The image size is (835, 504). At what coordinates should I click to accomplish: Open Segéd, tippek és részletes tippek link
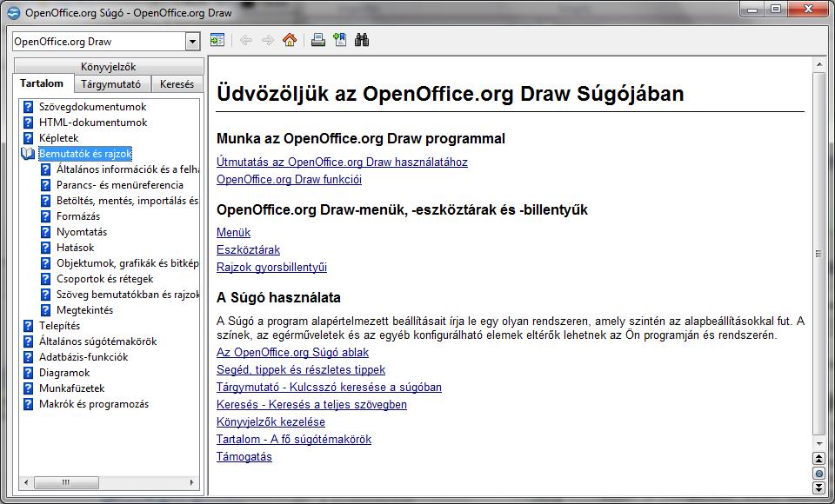coord(301,370)
